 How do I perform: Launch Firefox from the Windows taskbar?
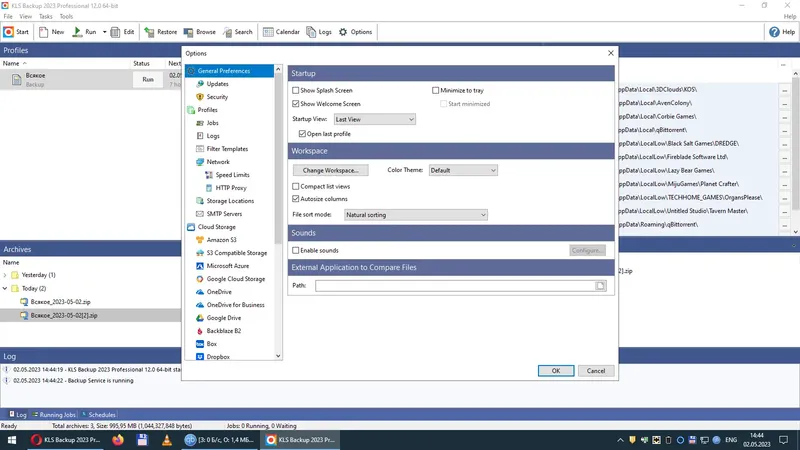click(118, 440)
